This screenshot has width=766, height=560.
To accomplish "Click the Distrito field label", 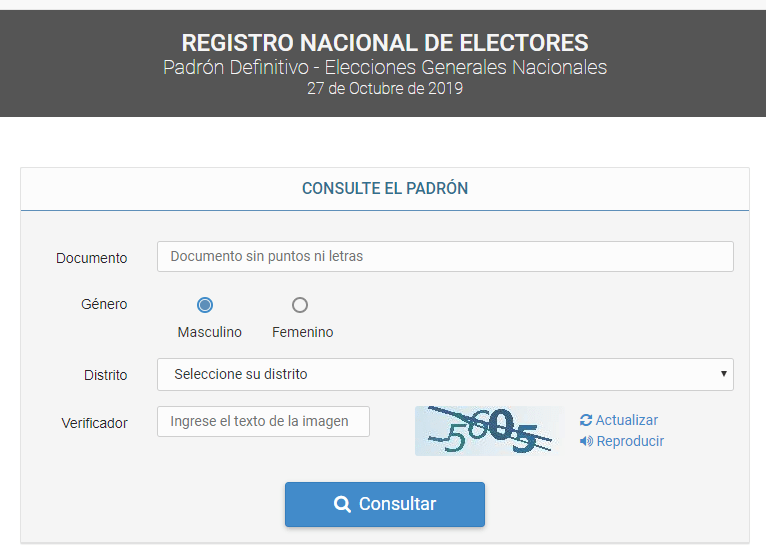I will [x=106, y=375].
